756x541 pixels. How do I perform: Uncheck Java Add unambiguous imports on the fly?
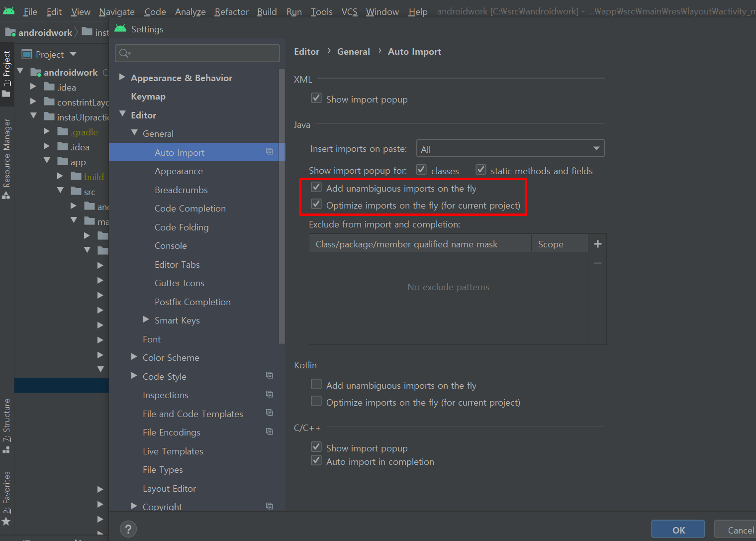click(x=316, y=187)
